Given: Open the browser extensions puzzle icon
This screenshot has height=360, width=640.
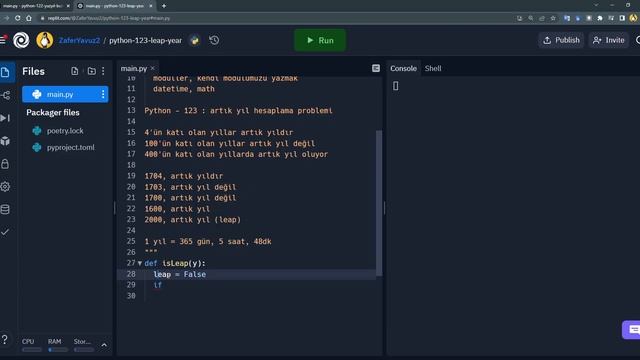Looking at the screenshot, I should (600, 18).
